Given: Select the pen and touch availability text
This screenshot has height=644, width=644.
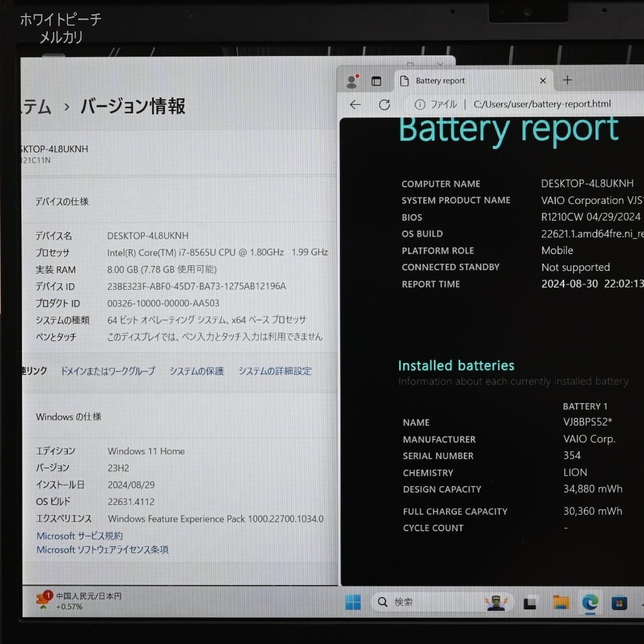Looking at the screenshot, I should (x=215, y=337).
